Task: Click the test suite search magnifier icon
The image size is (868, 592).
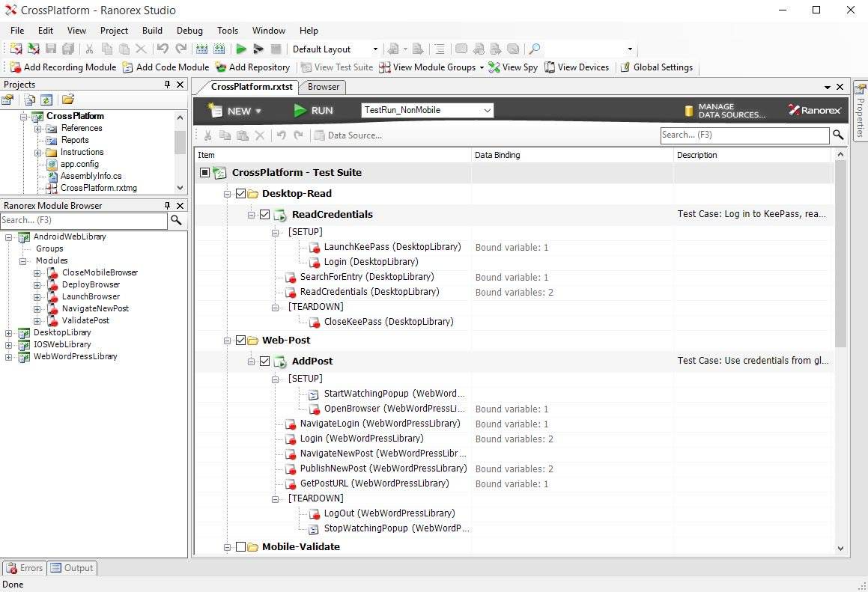Action: 838,135
